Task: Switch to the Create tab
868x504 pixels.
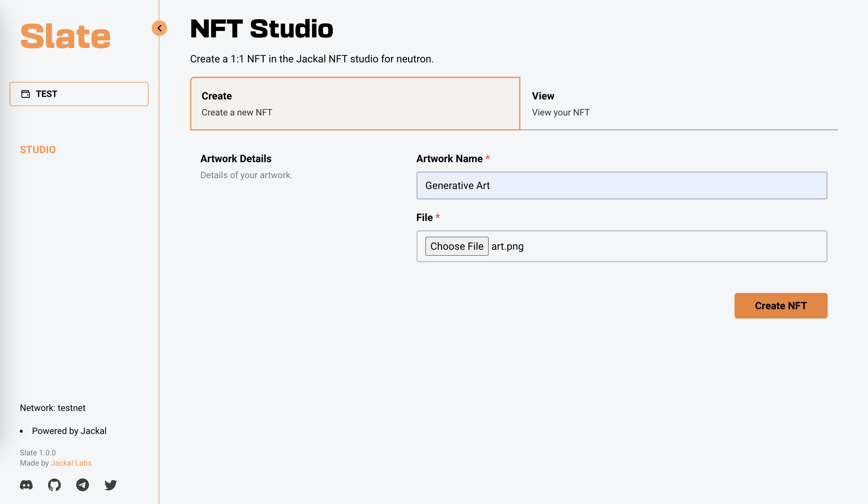Action: point(355,104)
